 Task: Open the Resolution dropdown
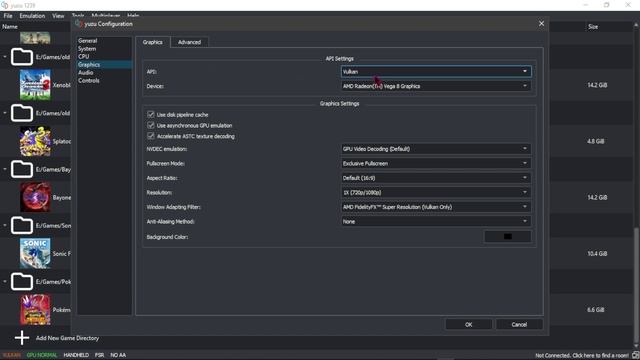point(436,192)
